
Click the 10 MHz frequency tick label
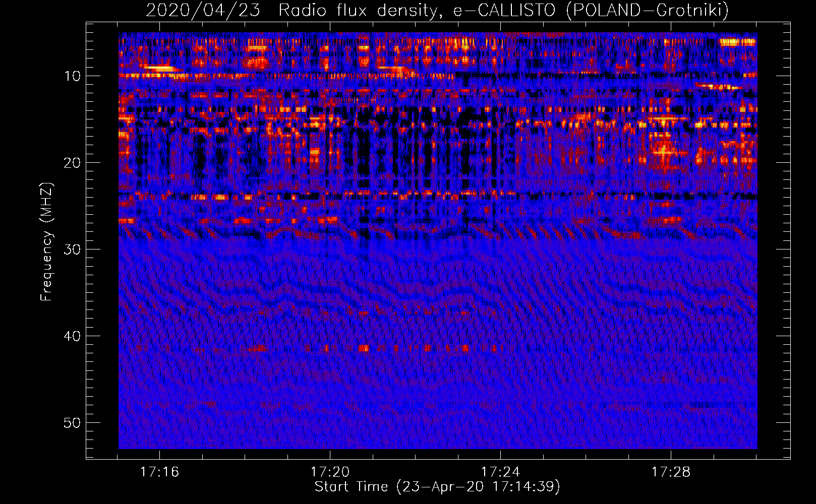[73, 76]
